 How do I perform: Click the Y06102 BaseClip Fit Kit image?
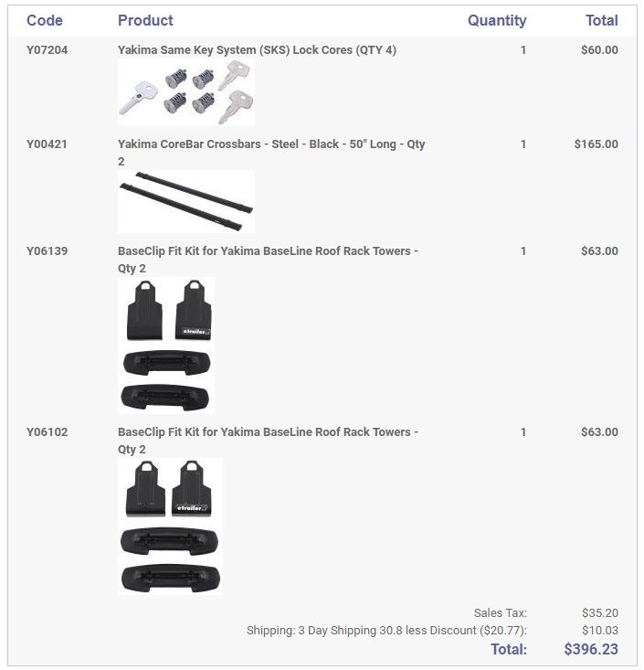click(x=170, y=526)
